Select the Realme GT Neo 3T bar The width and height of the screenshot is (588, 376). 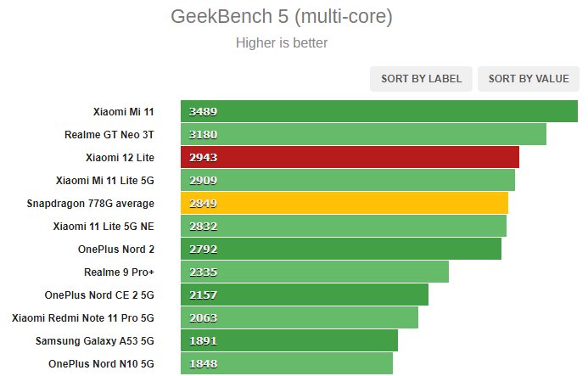click(x=363, y=134)
